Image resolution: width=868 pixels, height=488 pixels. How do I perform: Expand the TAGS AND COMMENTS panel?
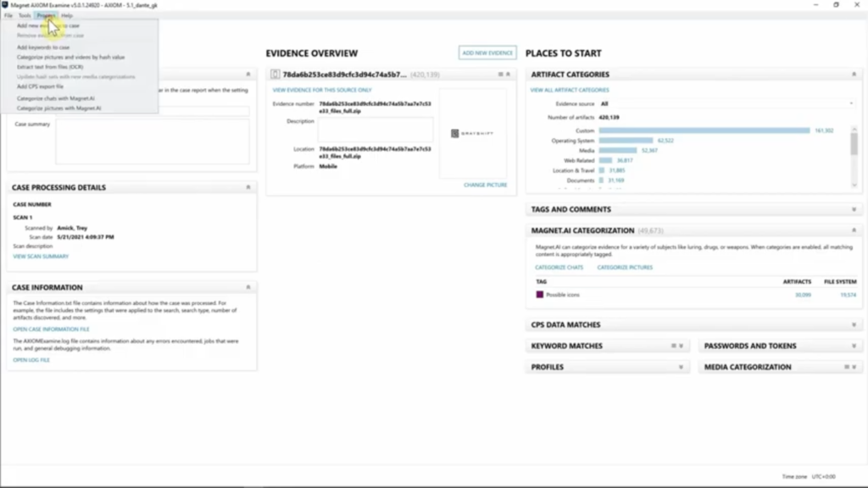854,210
